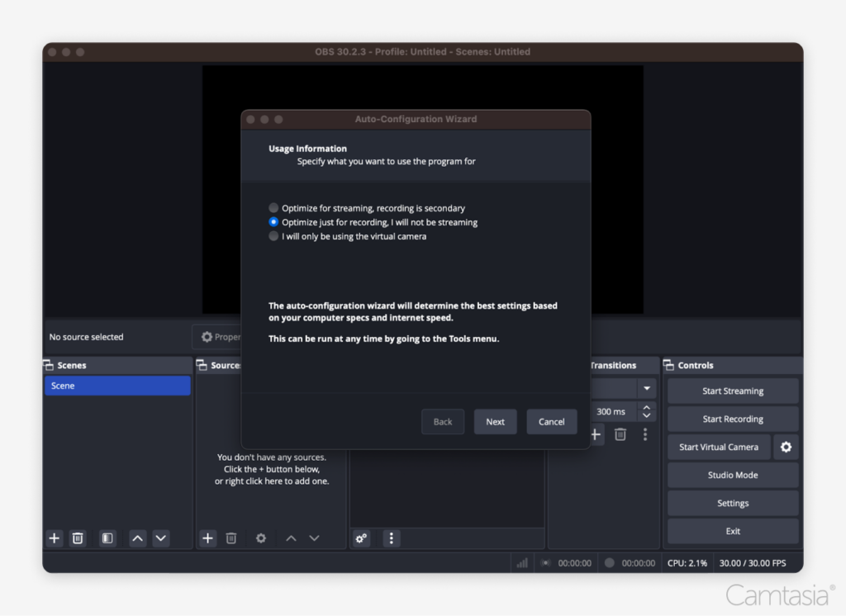Remove a transition using the trash icon

coord(620,434)
